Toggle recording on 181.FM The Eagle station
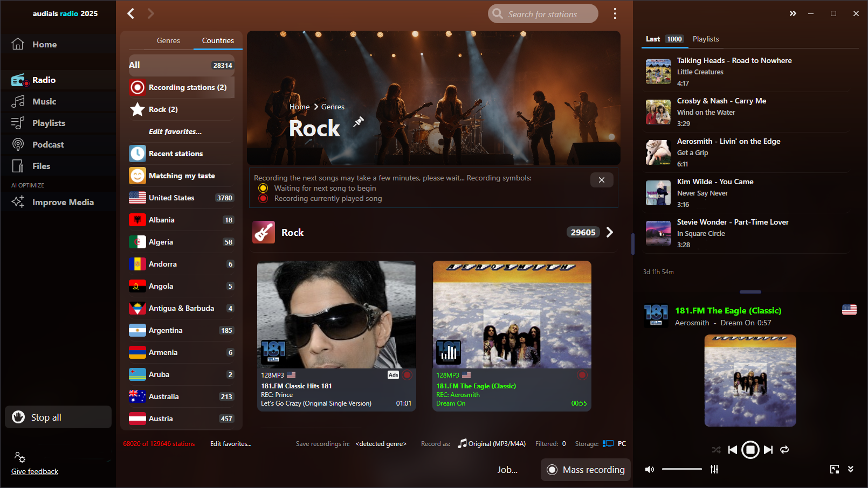This screenshot has width=868, height=488. click(x=582, y=375)
